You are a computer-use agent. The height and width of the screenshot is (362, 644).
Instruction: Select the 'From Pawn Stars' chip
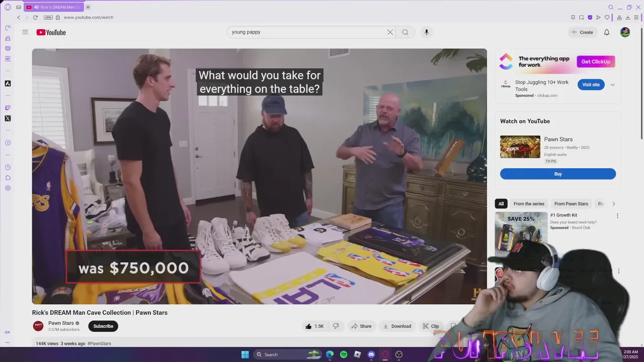(x=571, y=204)
